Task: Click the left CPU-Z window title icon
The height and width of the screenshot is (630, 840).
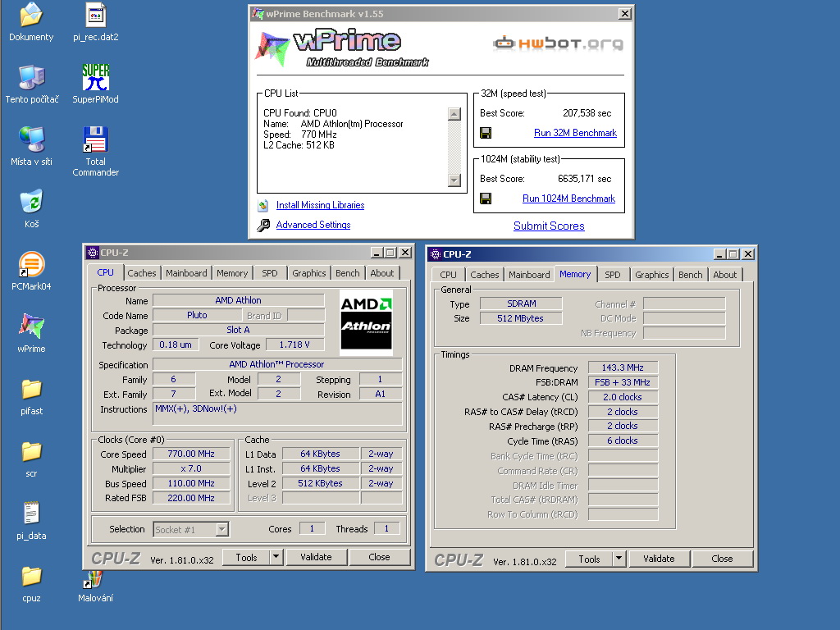Action: 93,253
